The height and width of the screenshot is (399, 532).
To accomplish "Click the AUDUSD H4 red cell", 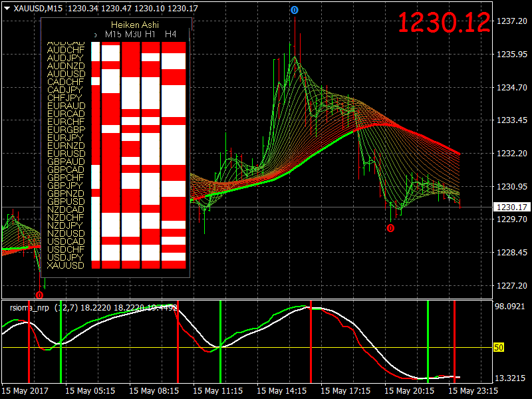I will tap(174, 74).
